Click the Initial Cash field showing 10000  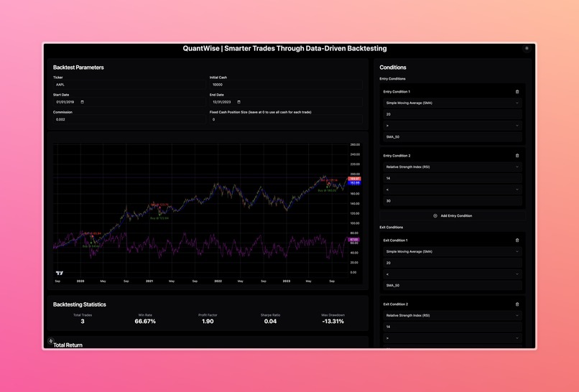pos(286,85)
